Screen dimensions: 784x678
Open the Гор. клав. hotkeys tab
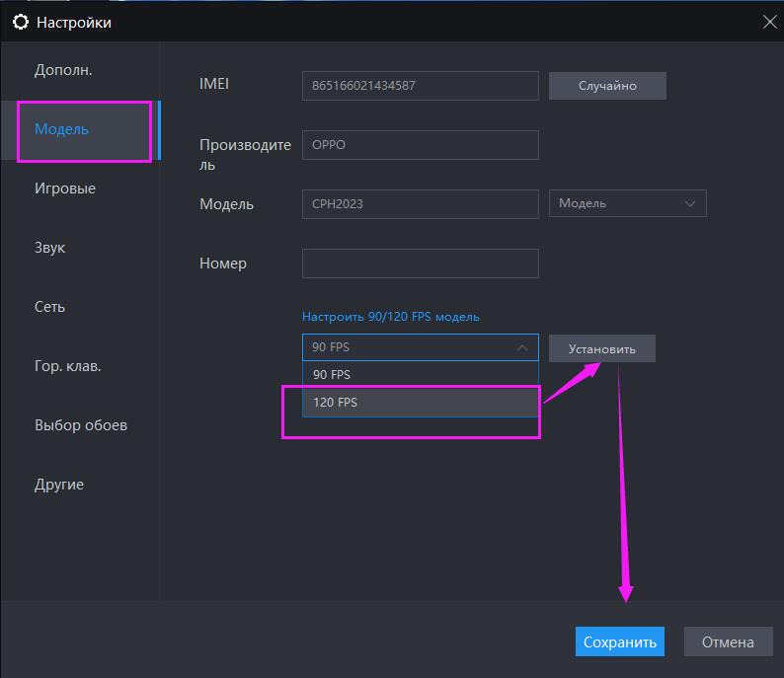[68, 366]
